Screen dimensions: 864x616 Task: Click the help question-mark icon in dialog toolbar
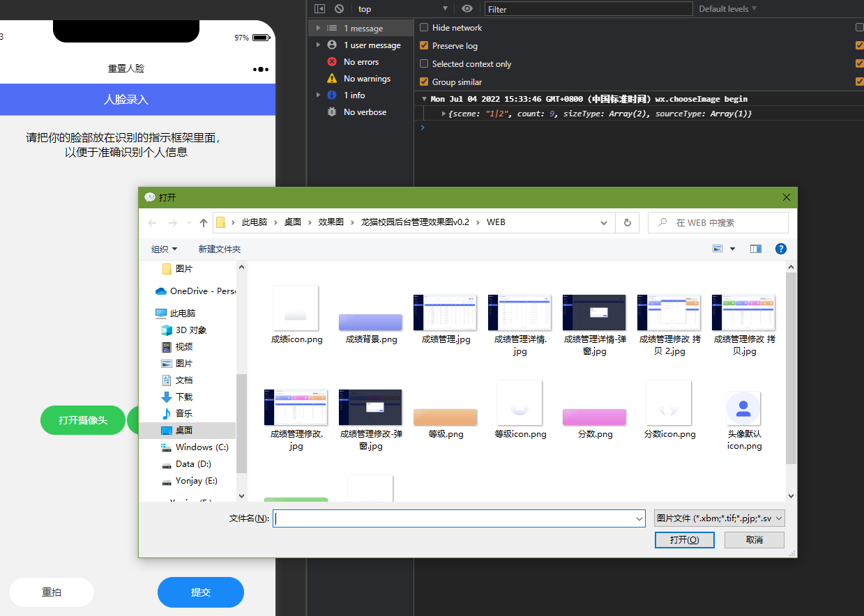[x=780, y=249]
